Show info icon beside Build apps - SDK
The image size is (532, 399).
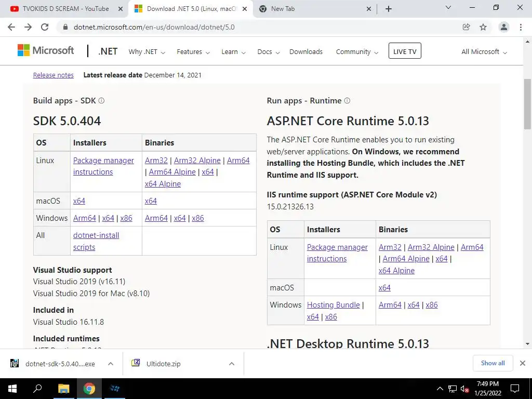[101, 101]
